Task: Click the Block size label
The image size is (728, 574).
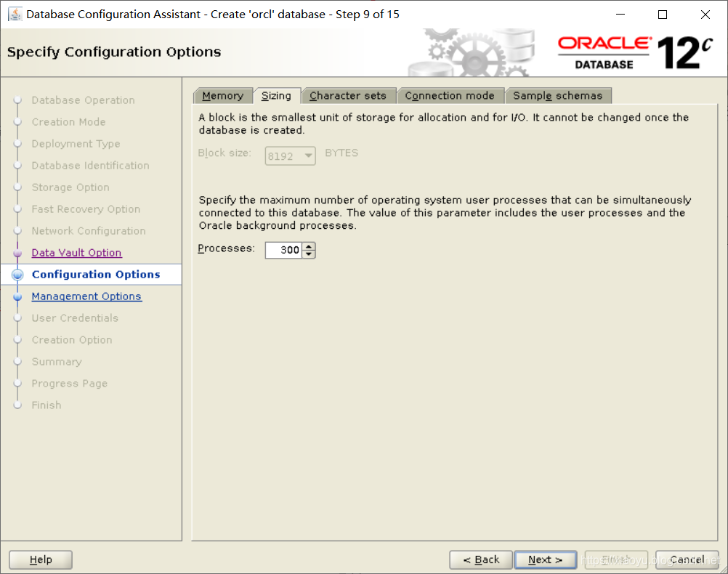Action: [225, 153]
